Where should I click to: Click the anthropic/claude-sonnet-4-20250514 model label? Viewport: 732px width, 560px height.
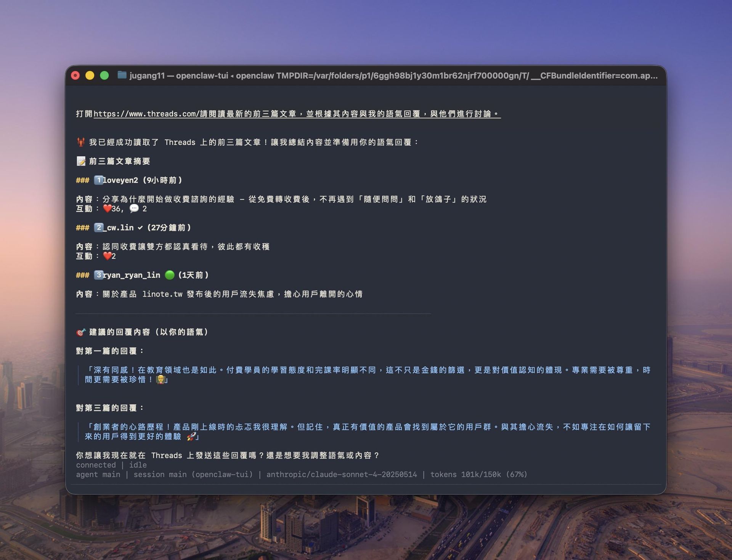tap(342, 475)
